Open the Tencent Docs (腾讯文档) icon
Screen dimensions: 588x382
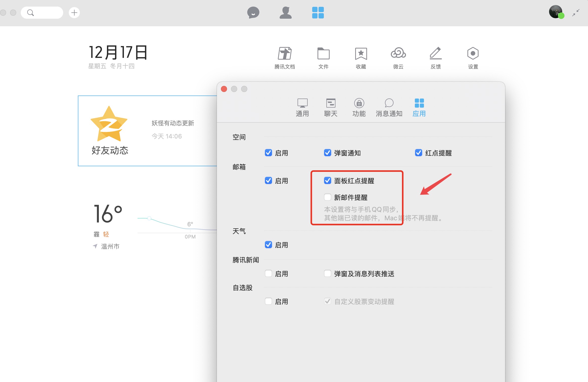(285, 54)
